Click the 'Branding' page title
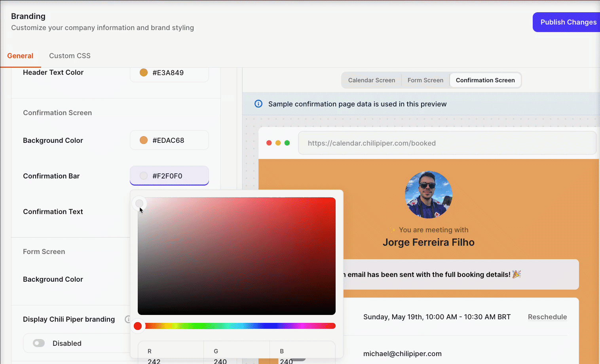This screenshot has height=364, width=600. pyautogui.click(x=28, y=16)
